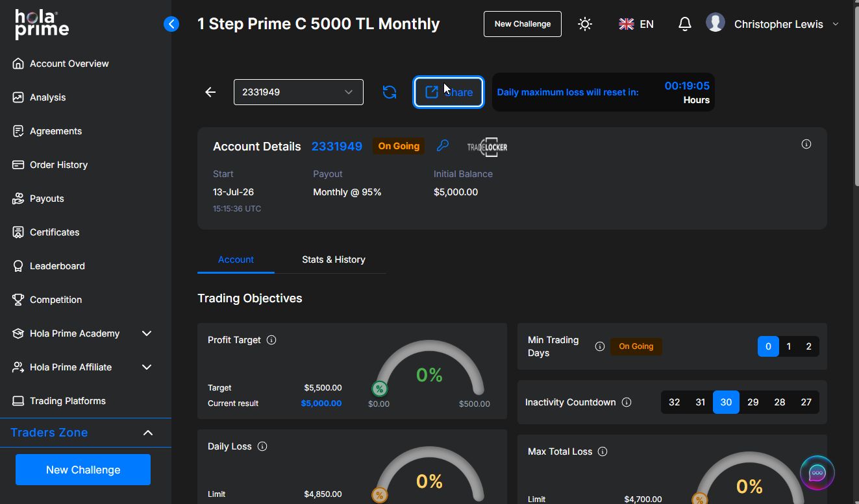Refresh account data icon

pos(390,92)
